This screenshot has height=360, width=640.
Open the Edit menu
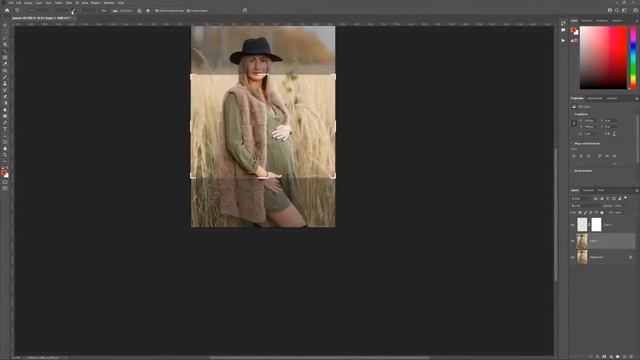(19, 3)
